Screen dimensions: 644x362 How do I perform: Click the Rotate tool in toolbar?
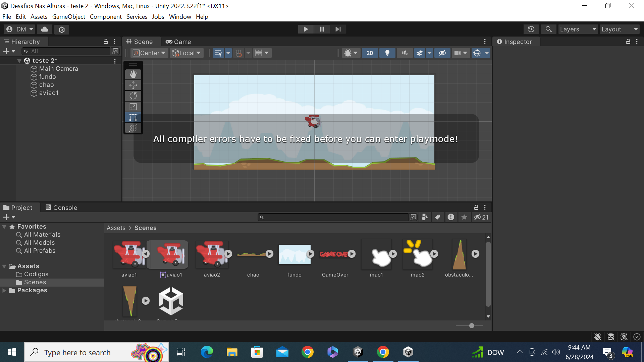coord(133,96)
